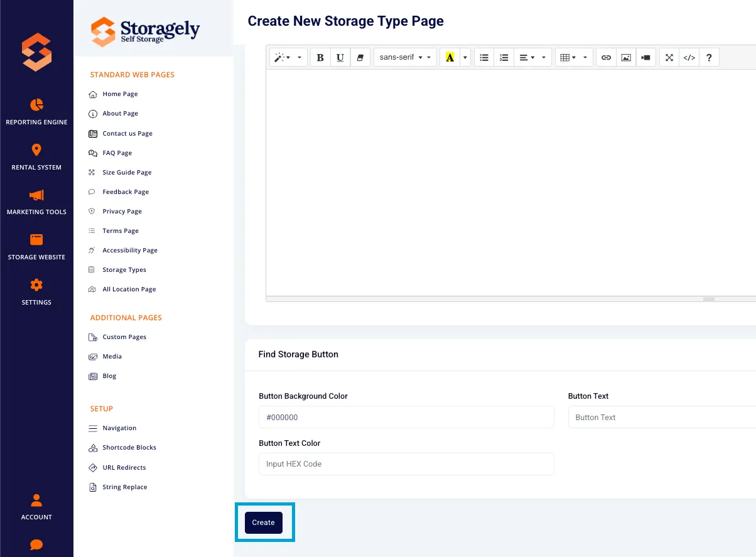Open editor help with the question mark
The image size is (756, 557).
pos(709,57)
